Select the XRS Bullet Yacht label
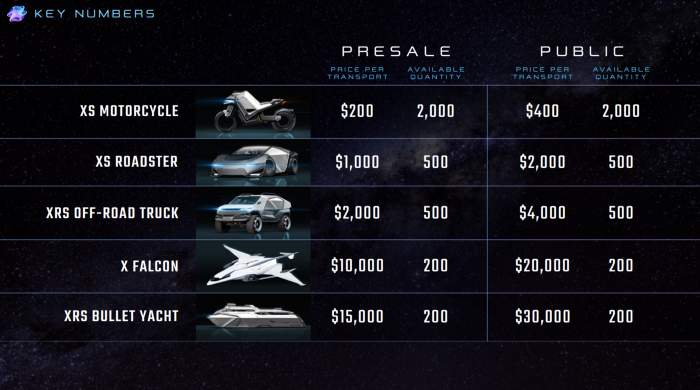The height and width of the screenshot is (390, 700). 121,316
